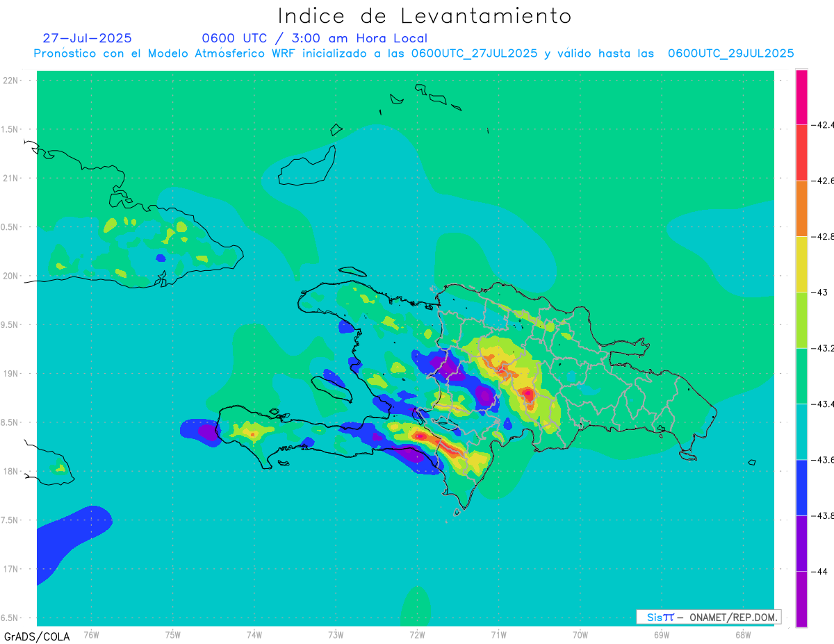Click the '71W' longitude label
The height and width of the screenshot is (644, 834).
click(498, 635)
